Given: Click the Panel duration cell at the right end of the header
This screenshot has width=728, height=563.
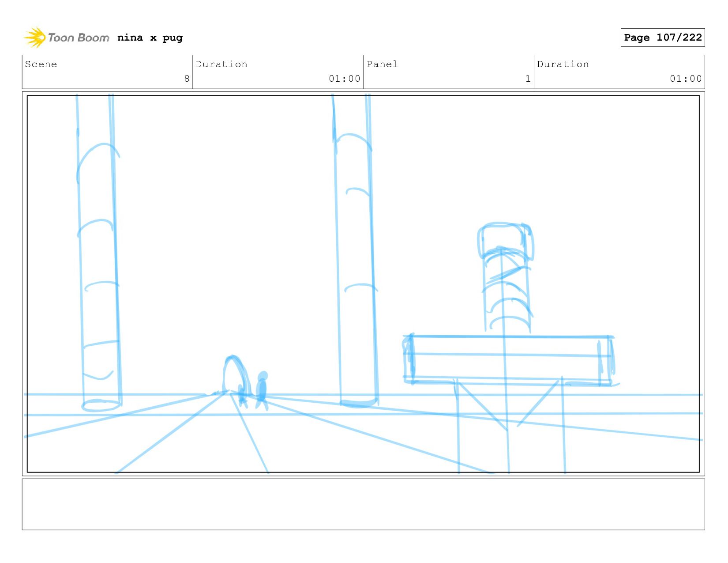Looking at the screenshot, I should (x=619, y=72).
